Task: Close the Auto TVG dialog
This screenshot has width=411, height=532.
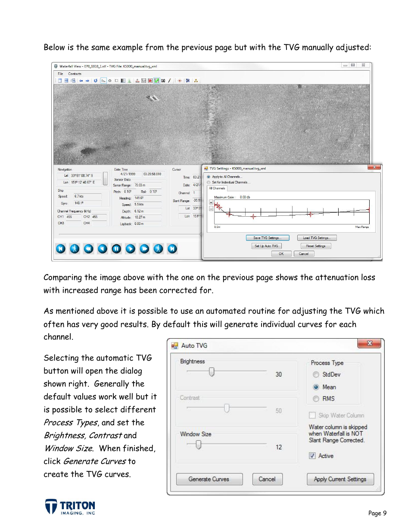Action: pos(369,343)
